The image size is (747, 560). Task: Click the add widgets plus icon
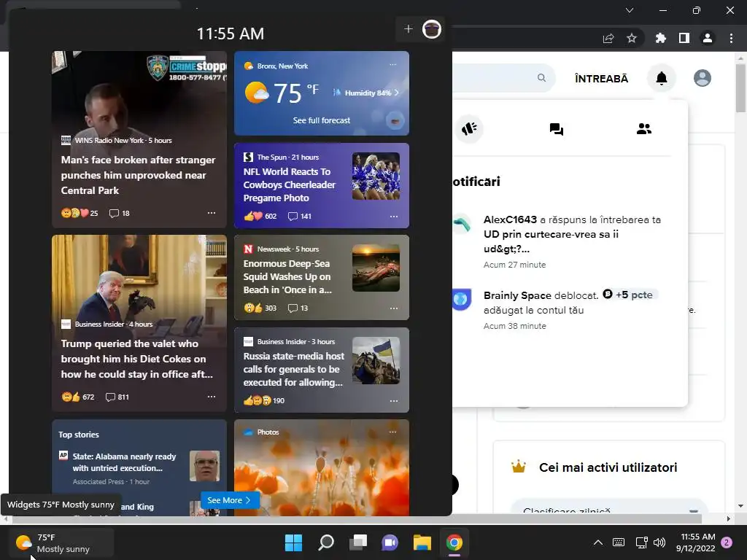coord(409,29)
